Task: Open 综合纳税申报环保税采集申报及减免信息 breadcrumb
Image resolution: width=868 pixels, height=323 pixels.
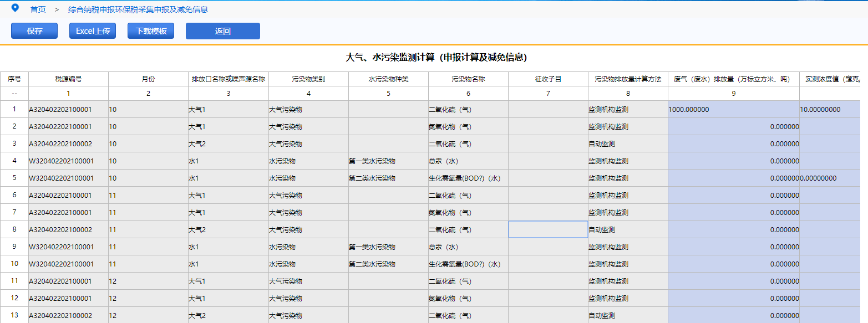Action: pos(138,9)
